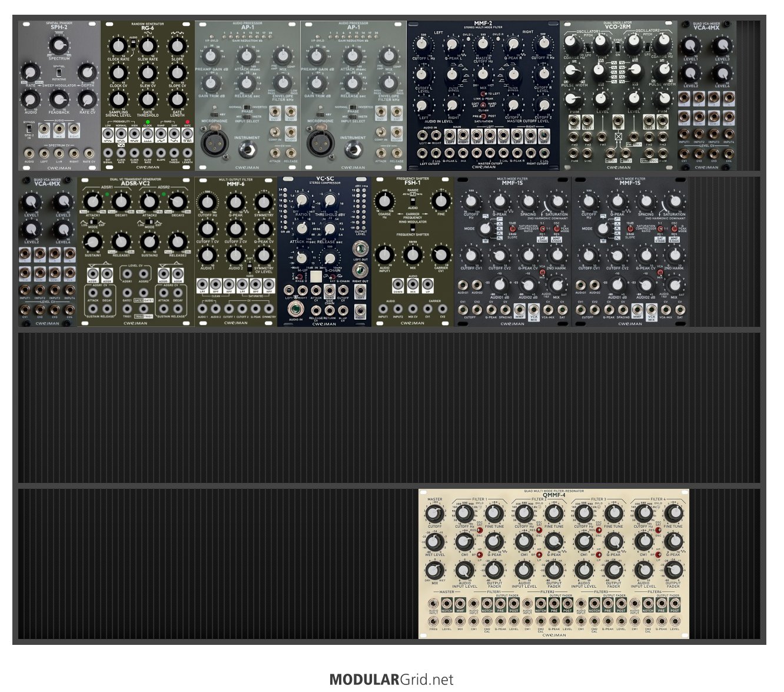The width and height of the screenshot is (784, 692).
Task: Adjust the RG-6 Clock Rate knob
Action: (x=118, y=45)
